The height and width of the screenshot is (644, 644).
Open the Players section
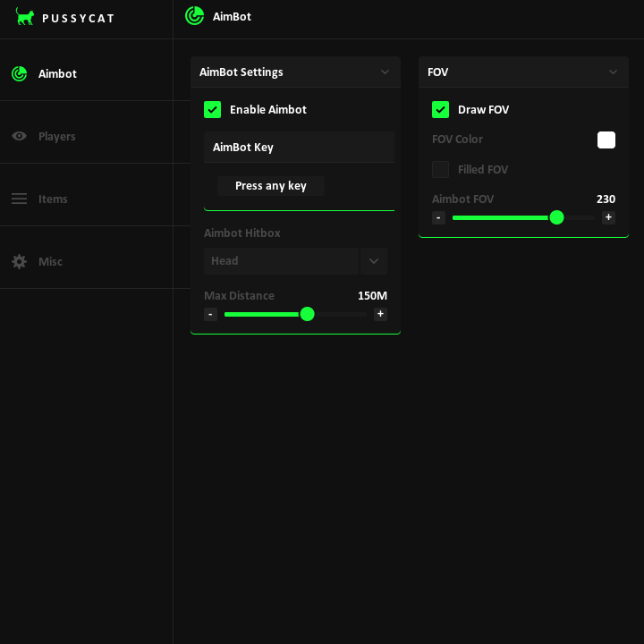(57, 136)
